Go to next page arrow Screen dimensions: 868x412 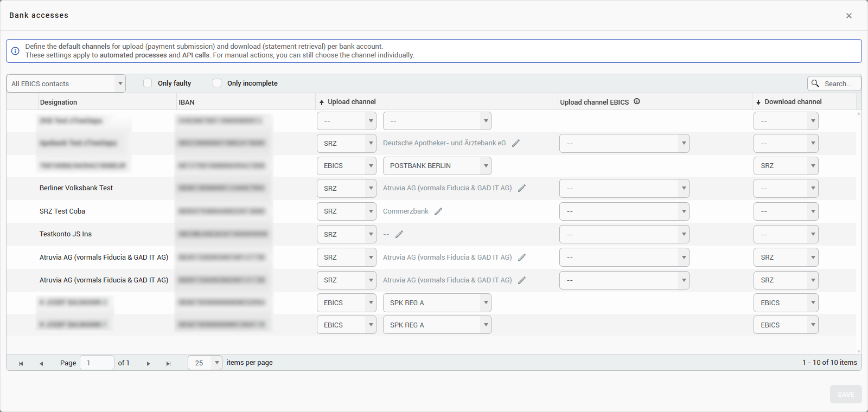(x=148, y=363)
